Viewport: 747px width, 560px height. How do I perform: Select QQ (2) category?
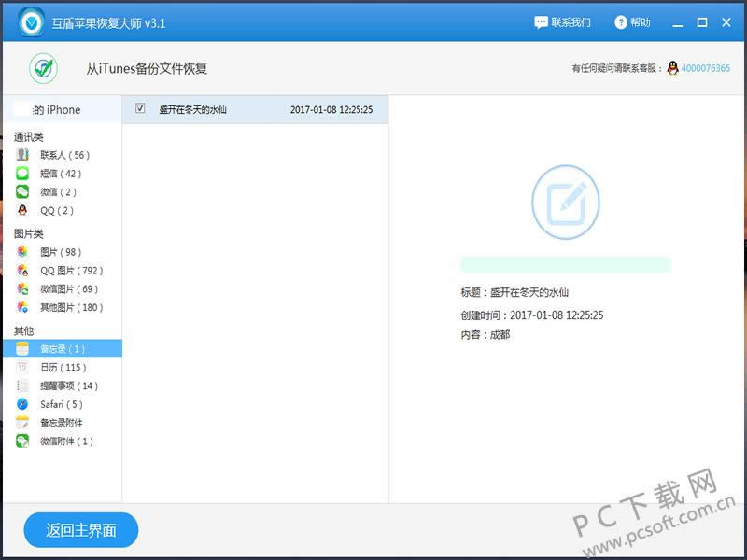(x=57, y=211)
